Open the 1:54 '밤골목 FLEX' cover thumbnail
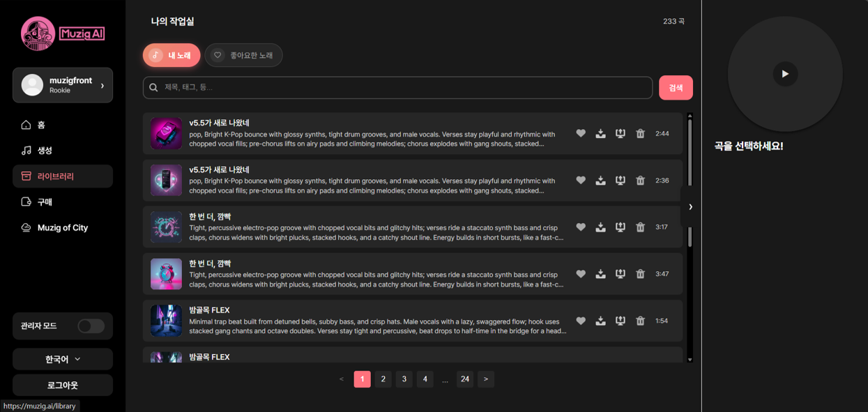The width and height of the screenshot is (868, 412). tap(166, 321)
